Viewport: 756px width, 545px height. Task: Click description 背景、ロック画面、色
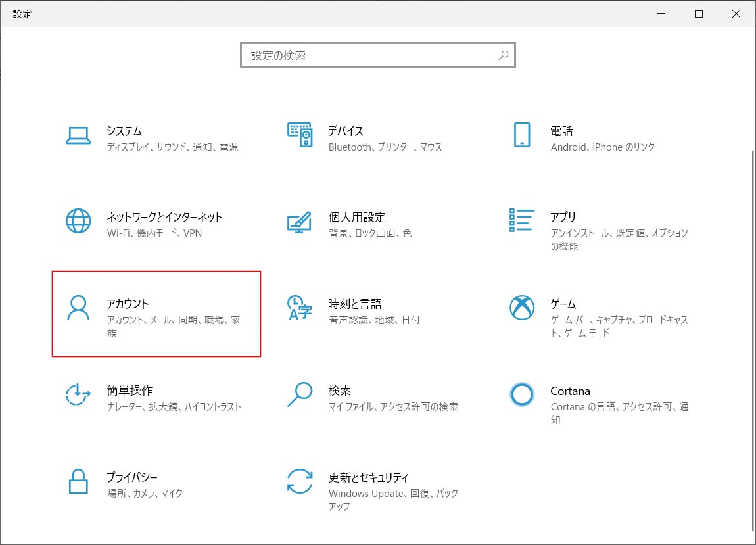pyautogui.click(x=370, y=233)
